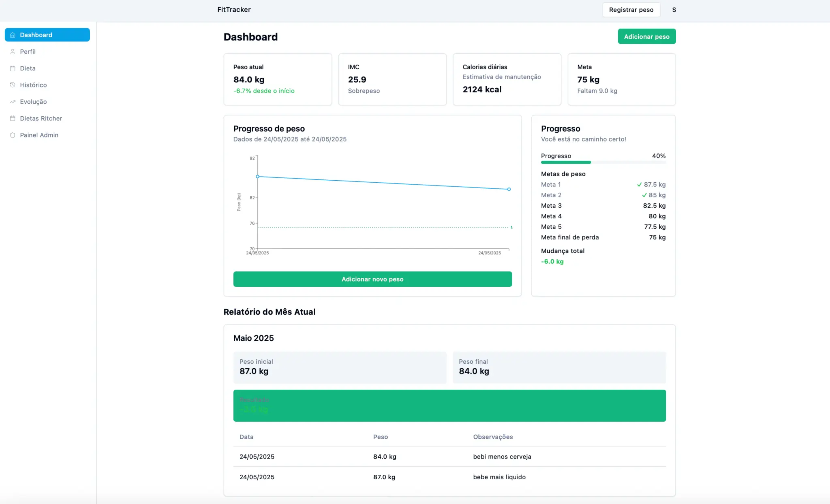Click the Adicionar peso button
830x504 pixels.
pyautogui.click(x=646, y=36)
